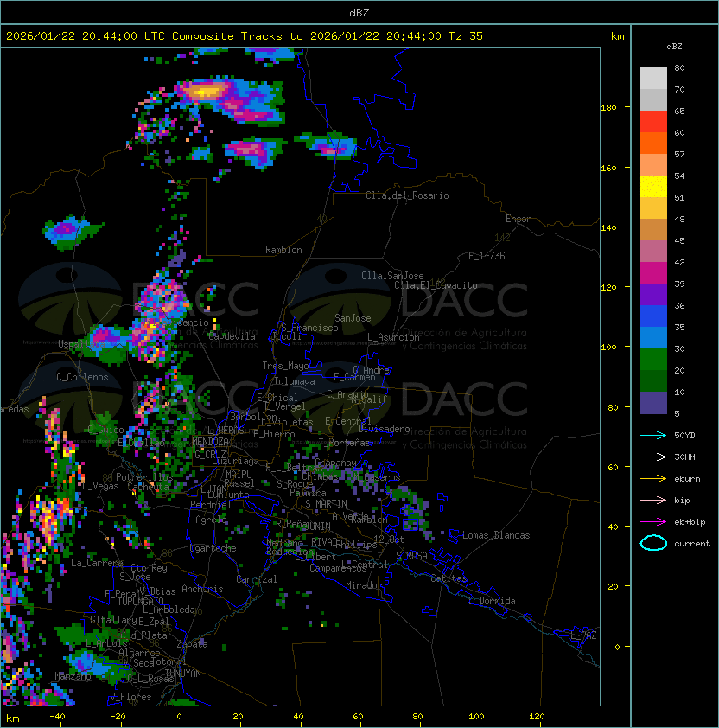Click the cyan 'current' ellipse legend symbol
This screenshot has height=728, width=719.
tap(653, 543)
